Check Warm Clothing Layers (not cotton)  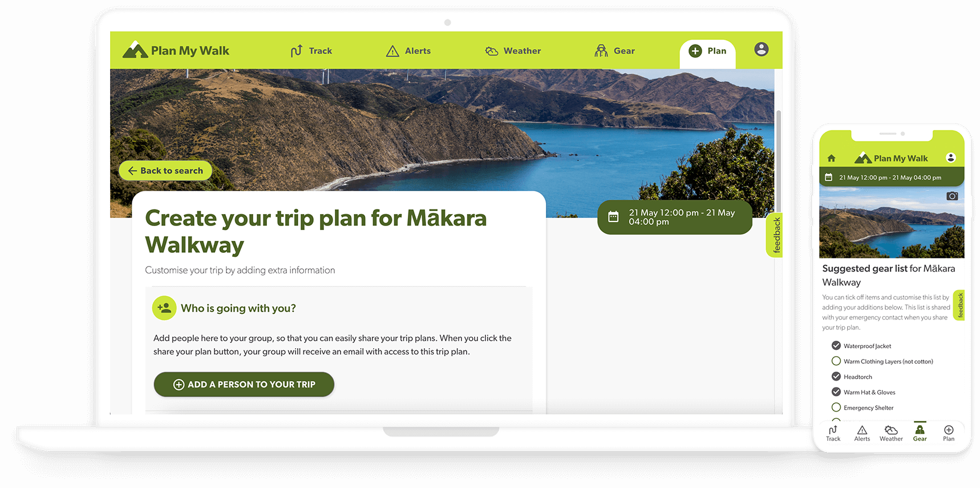836,361
